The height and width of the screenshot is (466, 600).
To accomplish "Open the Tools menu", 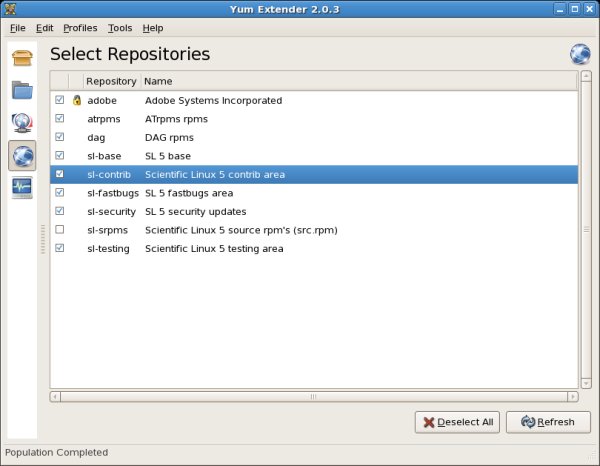I will tap(119, 28).
